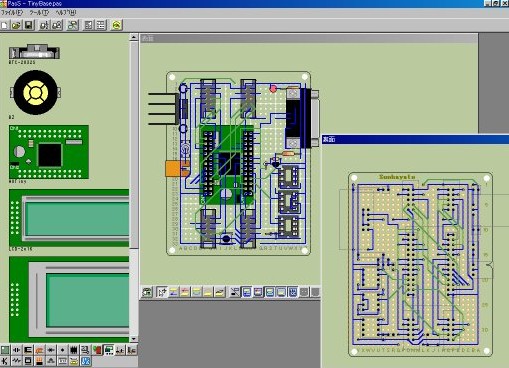509x368 pixels.
Task: Choose the resistor parts category icon
Action: (16, 361)
